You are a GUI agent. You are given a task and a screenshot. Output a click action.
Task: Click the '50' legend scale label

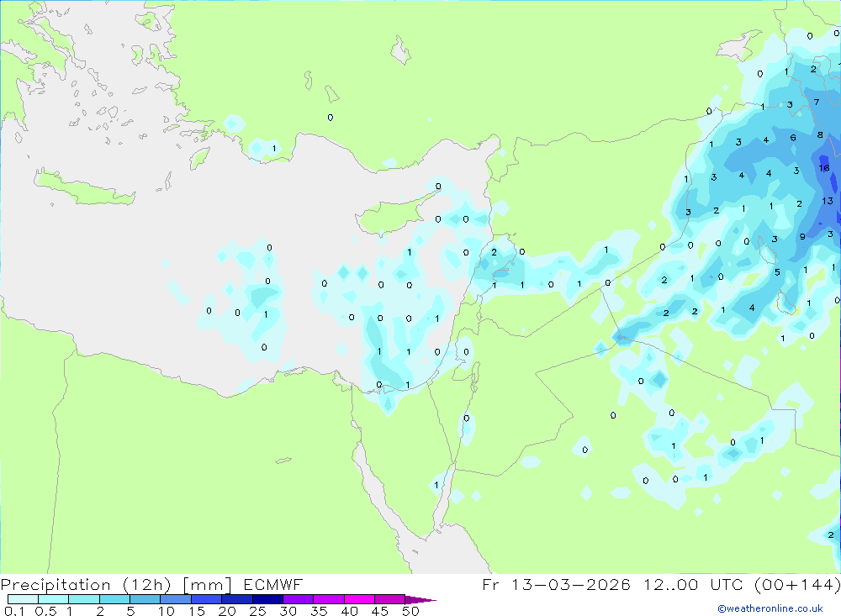410,611
